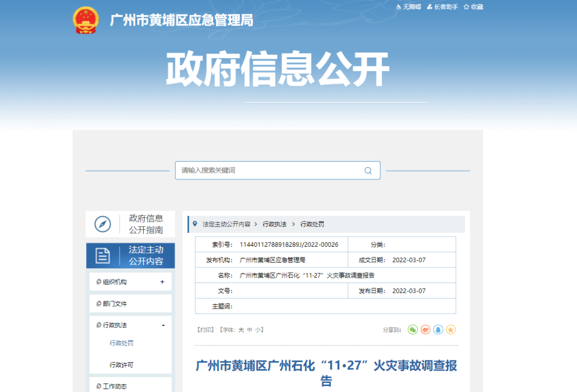Open 行政执法 menu item
The height and width of the screenshot is (392, 577).
click(x=115, y=325)
